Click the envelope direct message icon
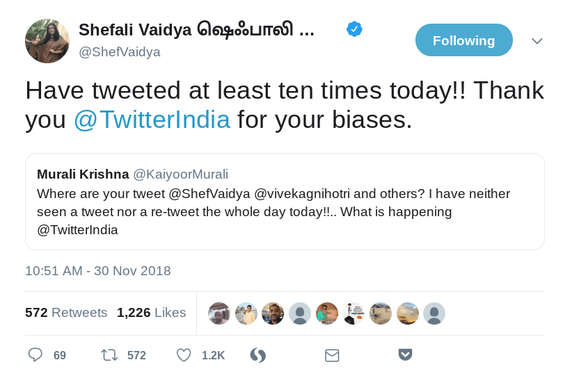 (x=332, y=355)
